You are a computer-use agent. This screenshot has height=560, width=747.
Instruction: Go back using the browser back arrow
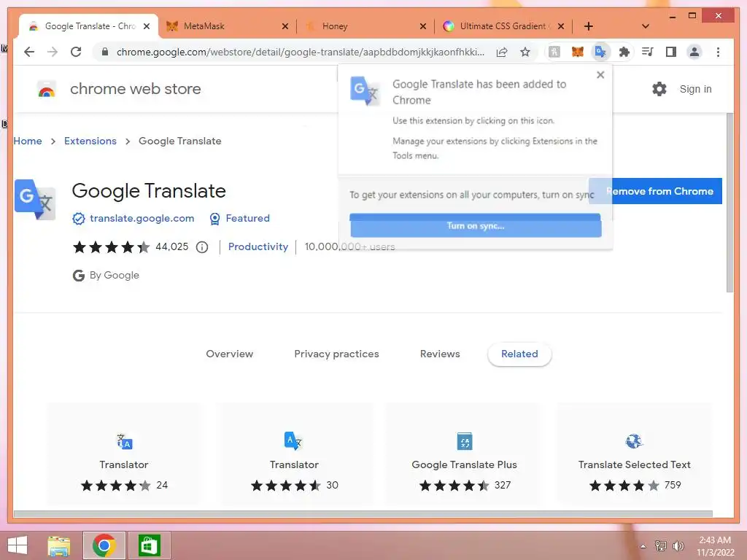29,52
